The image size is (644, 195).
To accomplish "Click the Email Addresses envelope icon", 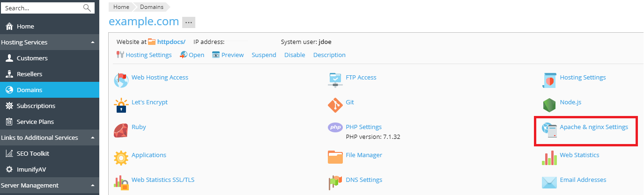I will pyautogui.click(x=549, y=182).
